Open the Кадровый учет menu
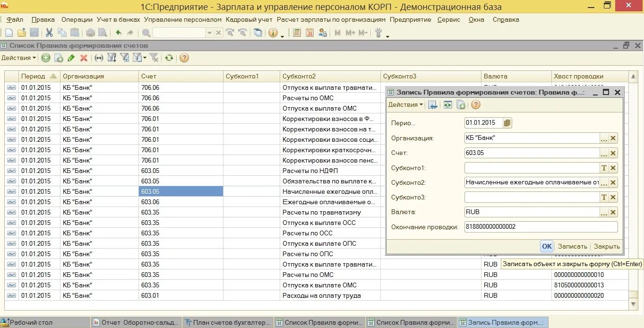The height and width of the screenshot is (328, 644). [249, 19]
